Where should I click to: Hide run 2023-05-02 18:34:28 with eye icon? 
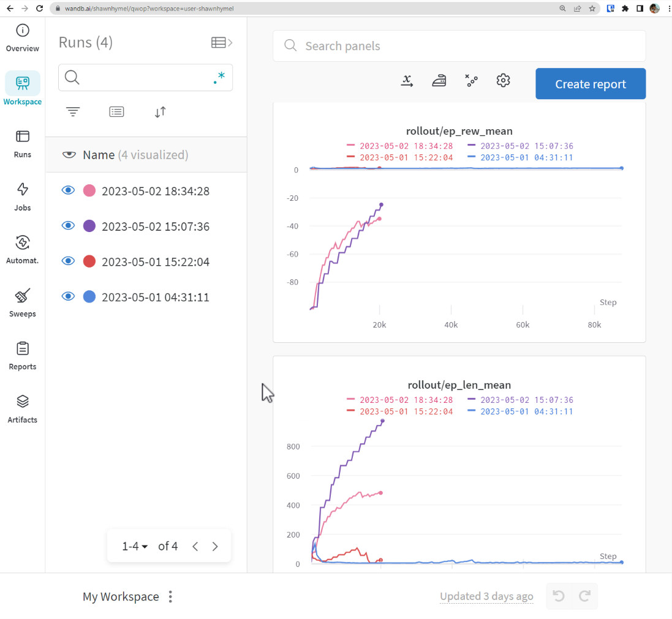[x=68, y=191]
